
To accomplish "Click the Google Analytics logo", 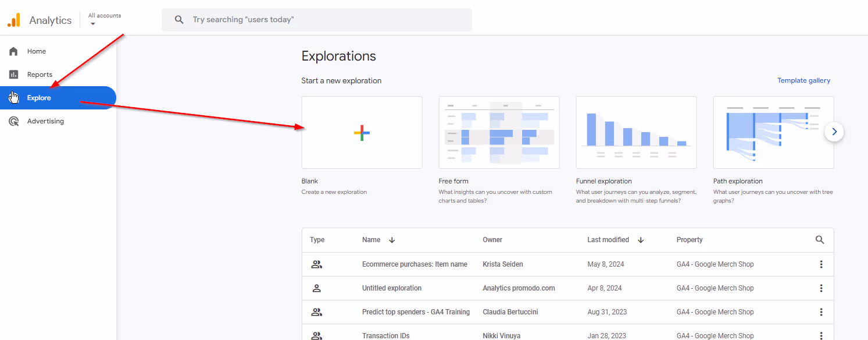I will point(13,20).
